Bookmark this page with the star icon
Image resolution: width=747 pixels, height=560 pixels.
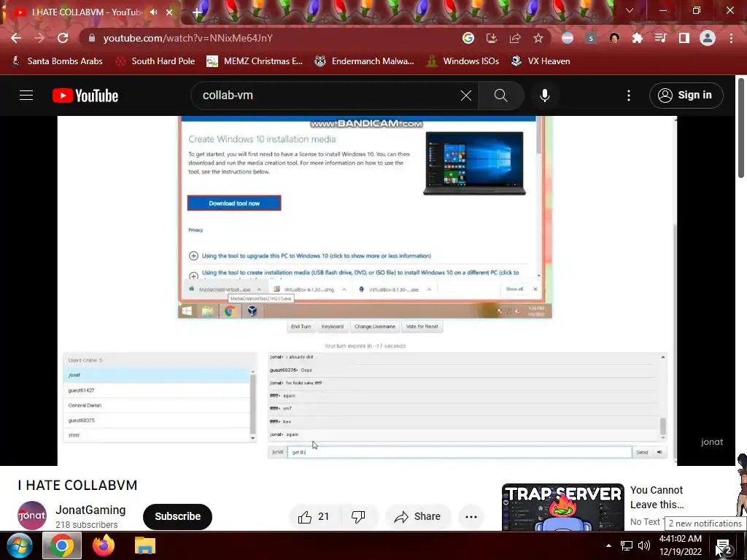point(538,38)
